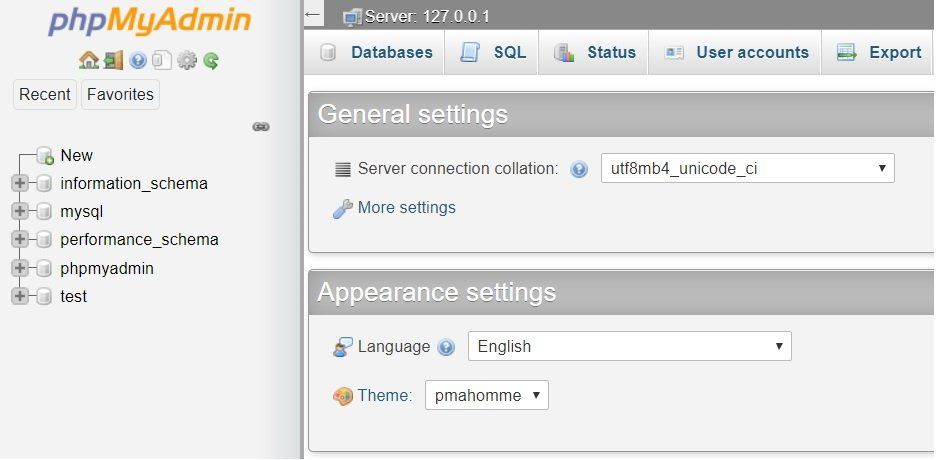The image size is (938, 460).
Task: Click the help icon next to Language
Action: click(446, 347)
